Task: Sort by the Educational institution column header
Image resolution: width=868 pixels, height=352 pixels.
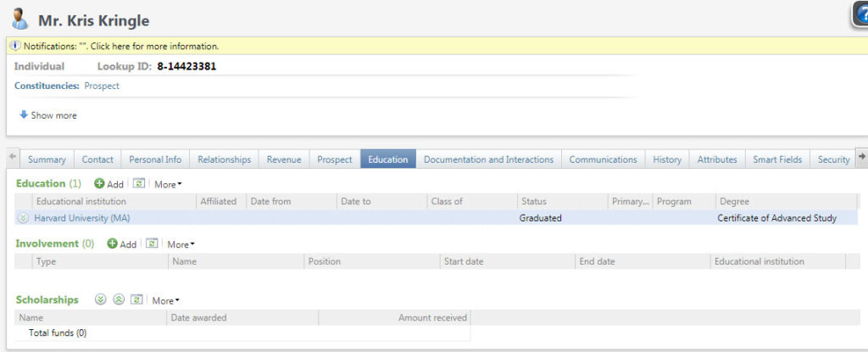Action: [81, 202]
